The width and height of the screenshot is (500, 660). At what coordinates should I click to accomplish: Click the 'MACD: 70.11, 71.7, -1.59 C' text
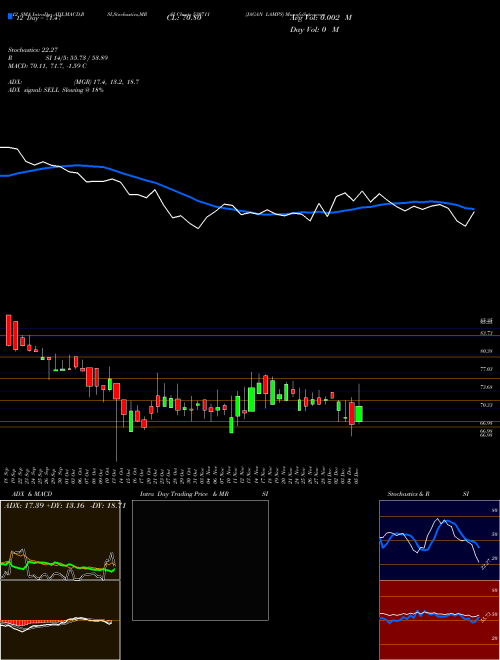pos(47,66)
